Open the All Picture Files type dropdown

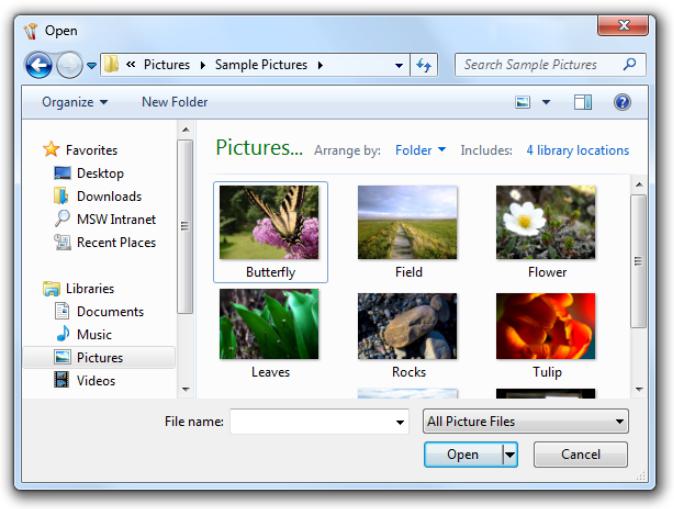click(525, 421)
